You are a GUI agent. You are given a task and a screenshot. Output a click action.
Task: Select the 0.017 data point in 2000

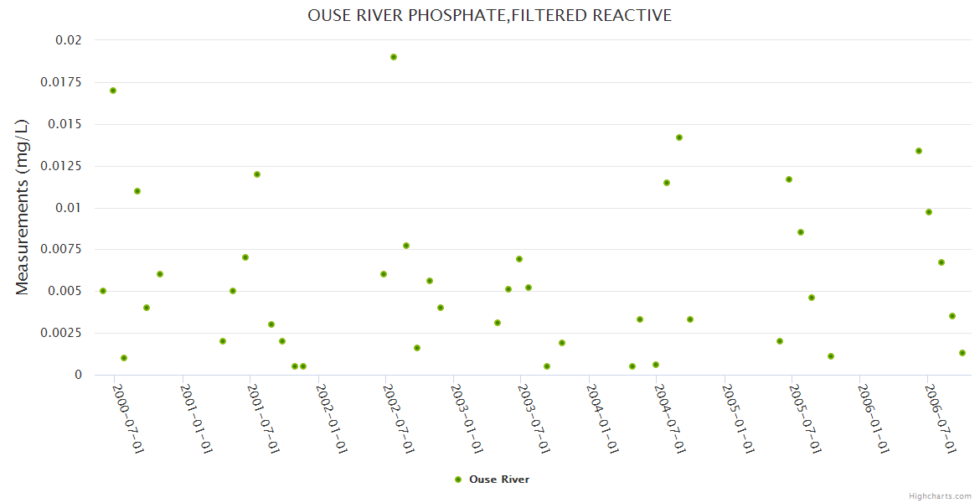[x=113, y=91]
